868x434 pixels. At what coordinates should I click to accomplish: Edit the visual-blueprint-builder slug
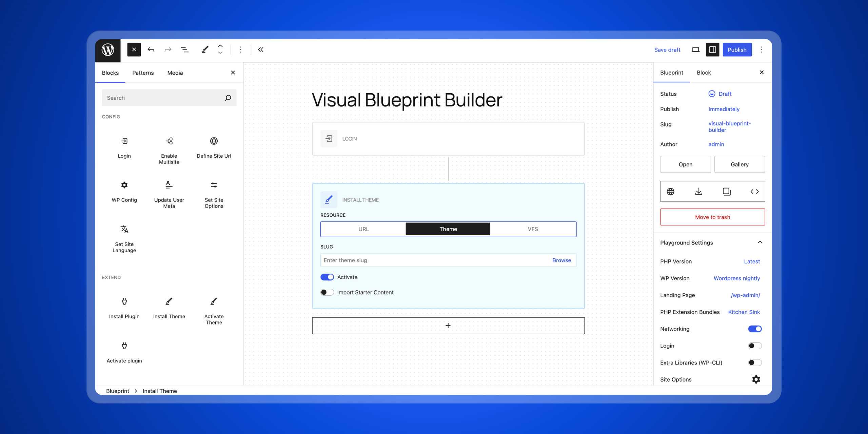[730, 126]
